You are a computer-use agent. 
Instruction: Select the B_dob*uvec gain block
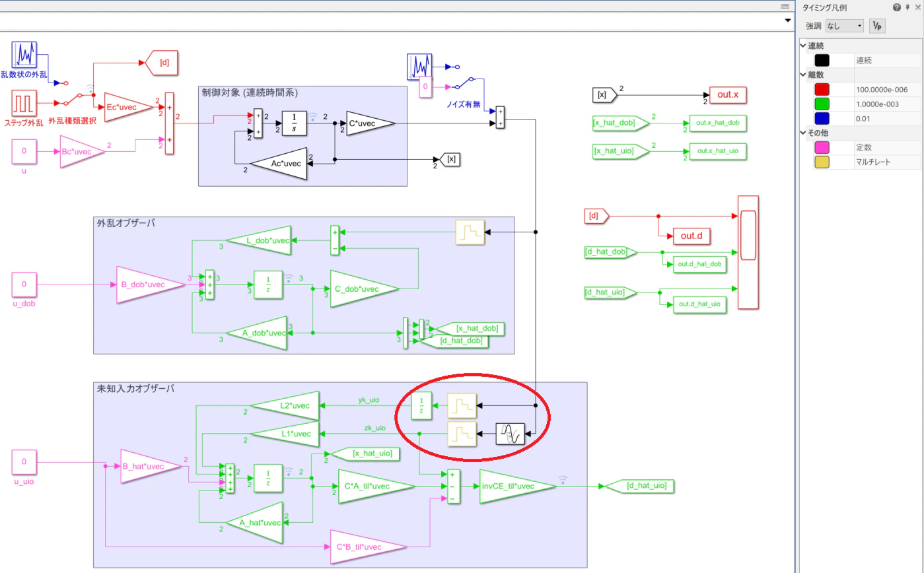[x=150, y=285]
